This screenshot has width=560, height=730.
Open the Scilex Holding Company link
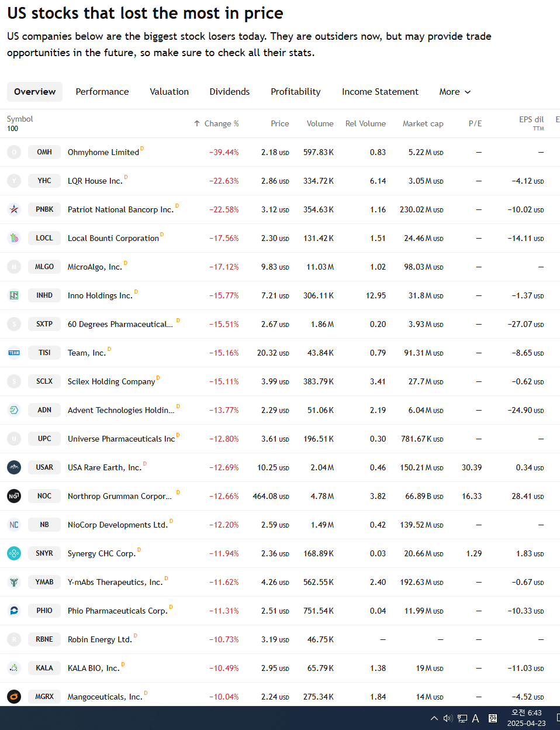(112, 381)
